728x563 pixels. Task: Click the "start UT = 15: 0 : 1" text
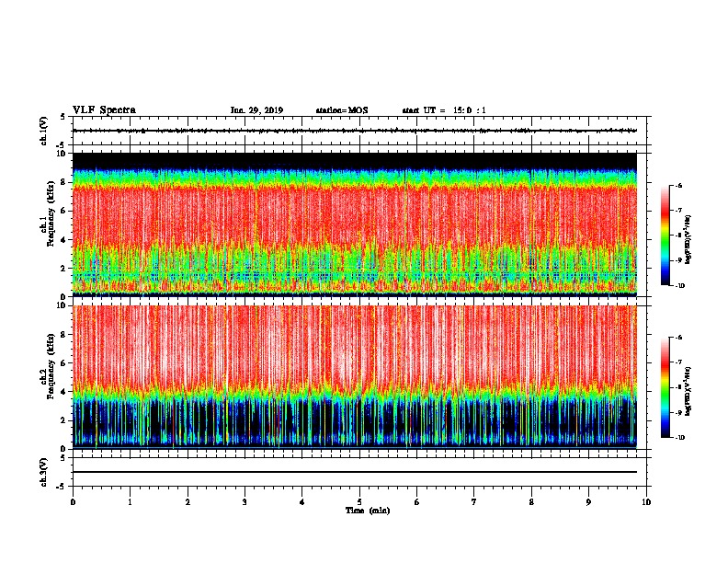[444, 110]
